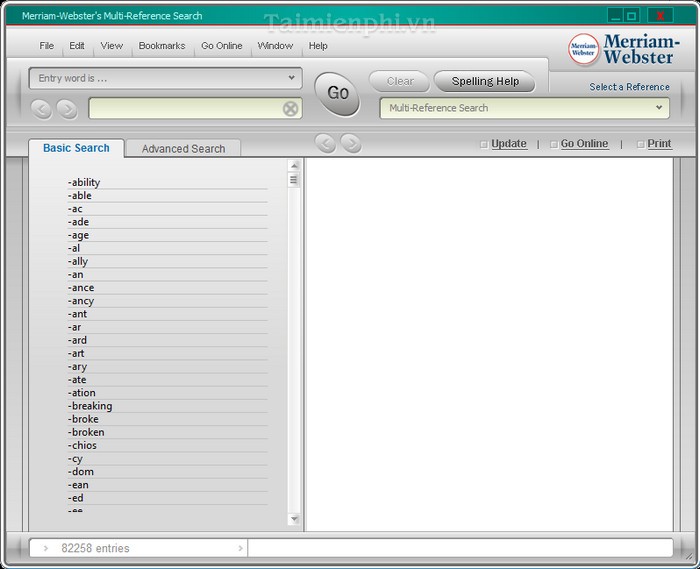
Task: Select '-ancy' in the word list
Action: 81,301
